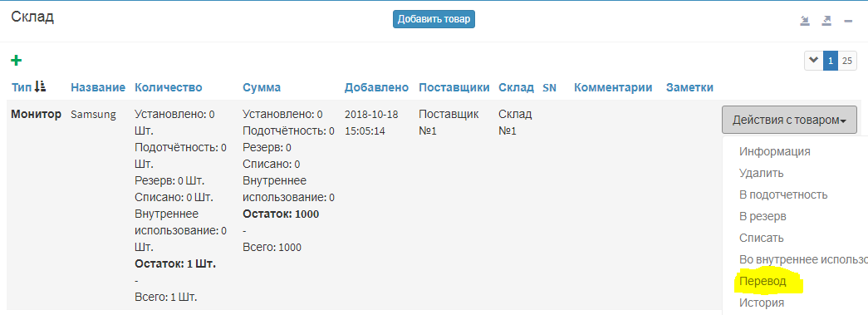Click the expand-outward arrow icon in the header

(826, 21)
